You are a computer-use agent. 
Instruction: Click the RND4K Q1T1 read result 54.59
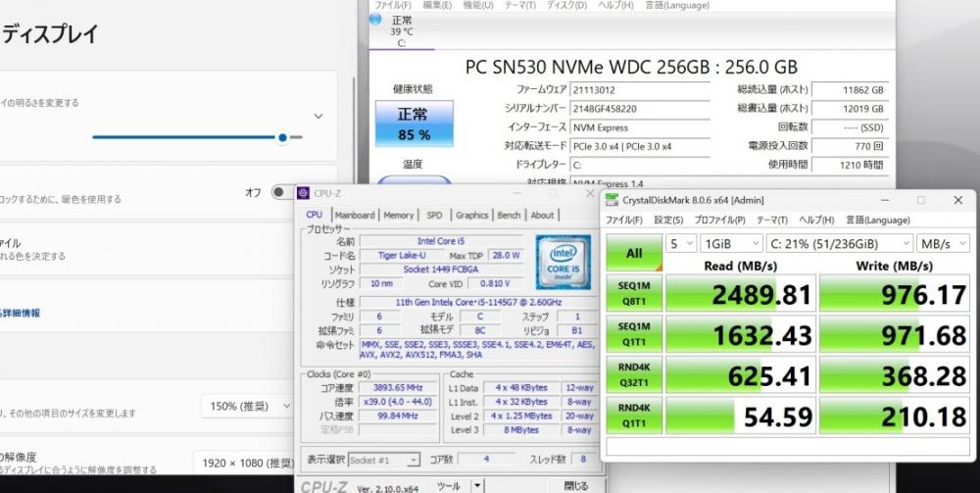[x=741, y=415]
